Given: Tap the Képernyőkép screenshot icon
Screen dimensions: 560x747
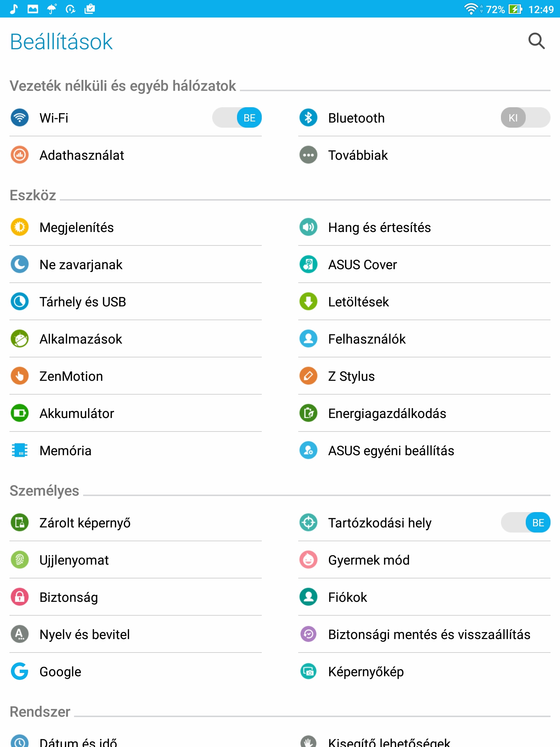Looking at the screenshot, I should pyautogui.click(x=308, y=671).
